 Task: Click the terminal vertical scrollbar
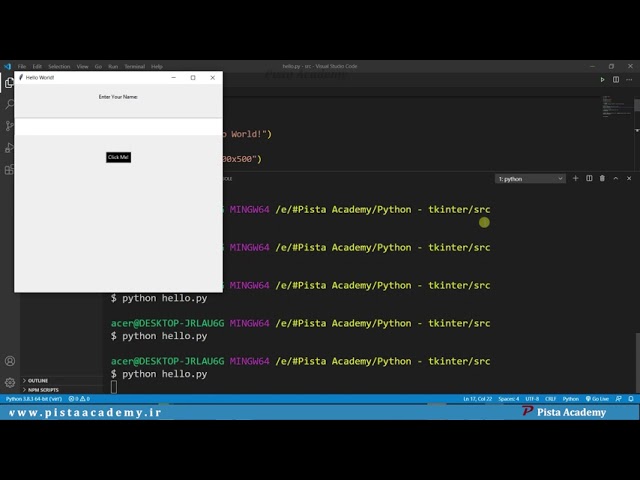tap(637, 361)
